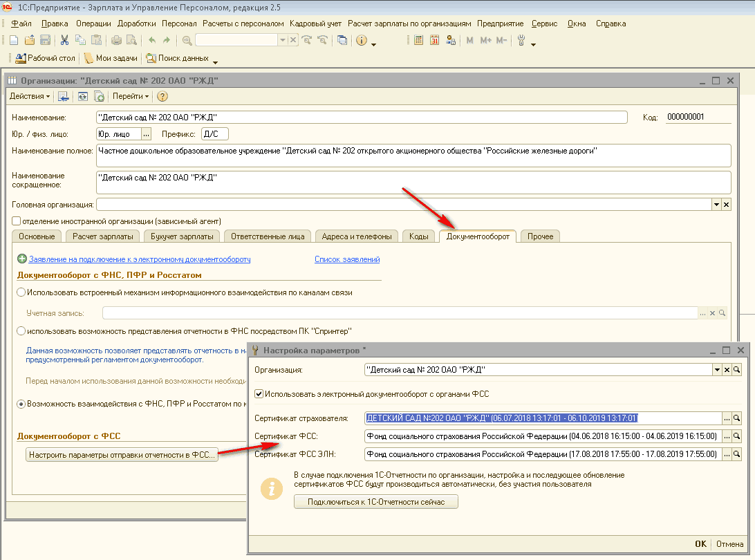Open chooser button for Сертификат страхователя
The image size is (755, 560).
[x=727, y=418]
